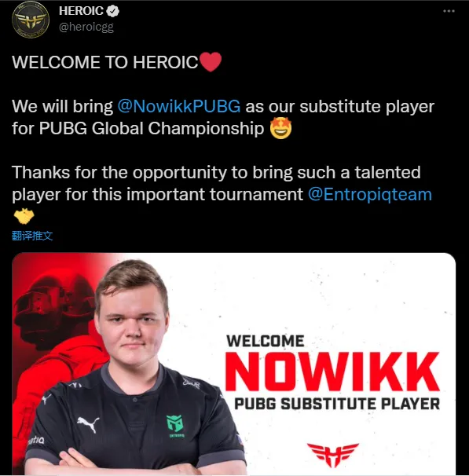
Task: Open the @heroicgg handle
Action: pyautogui.click(x=86, y=27)
